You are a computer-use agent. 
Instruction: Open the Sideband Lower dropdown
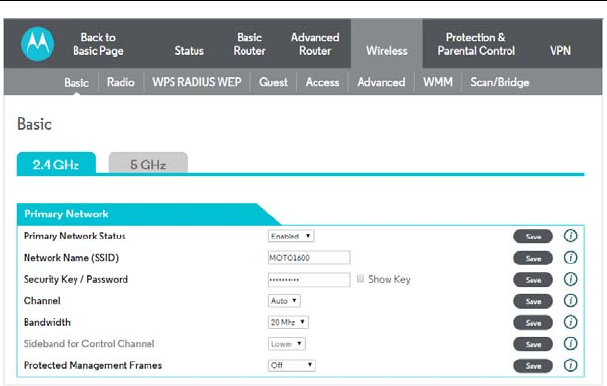point(286,344)
